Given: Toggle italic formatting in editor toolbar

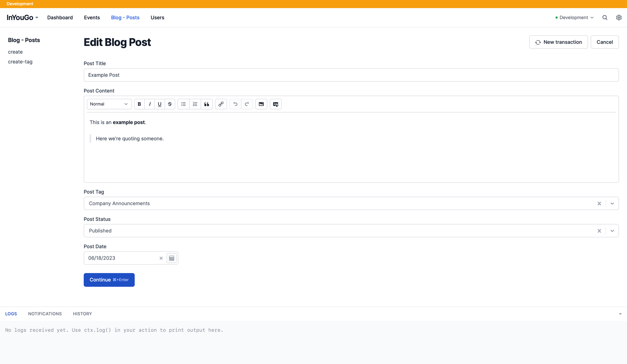Looking at the screenshot, I should [x=150, y=104].
